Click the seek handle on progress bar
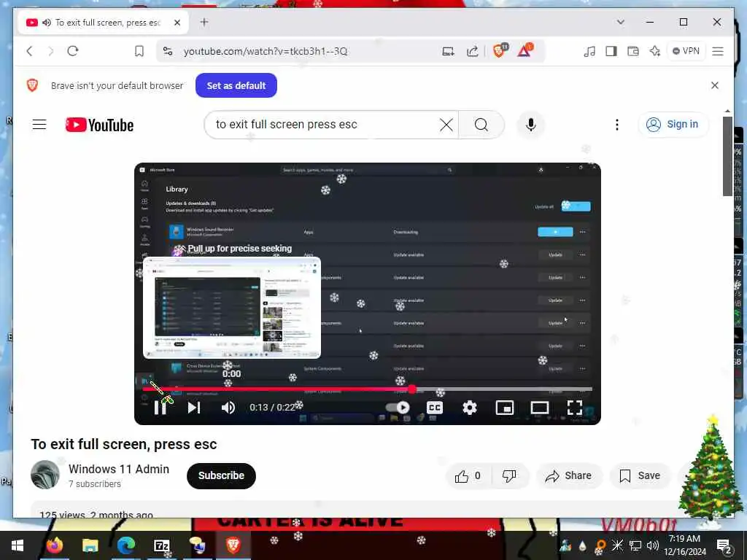Viewport: 747px width, 560px height. [x=413, y=389]
